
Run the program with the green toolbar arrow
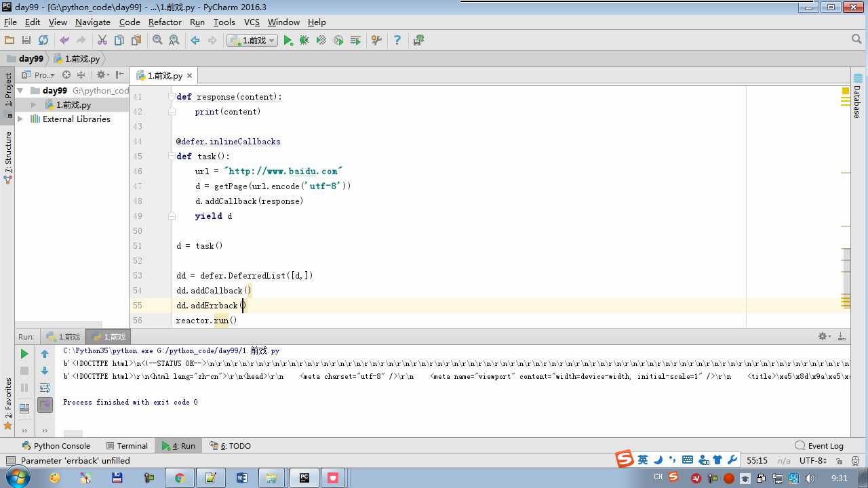(288, 41)
